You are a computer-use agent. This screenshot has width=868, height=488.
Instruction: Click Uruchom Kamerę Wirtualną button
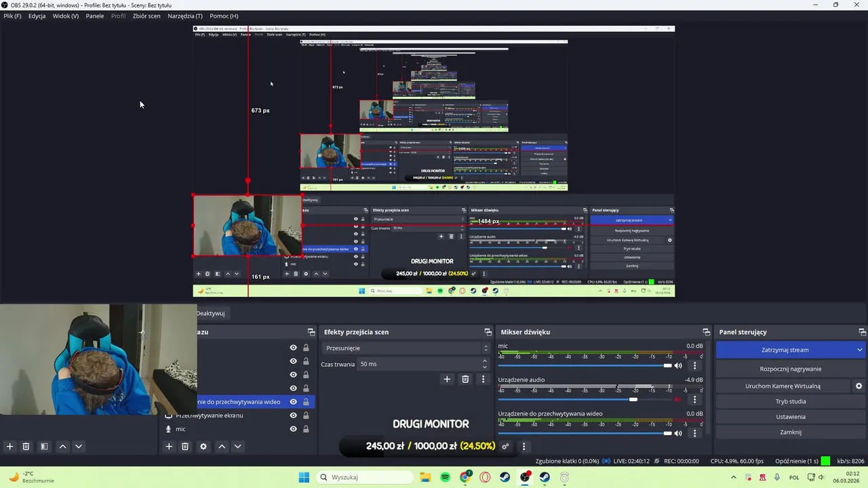(783, 386)
